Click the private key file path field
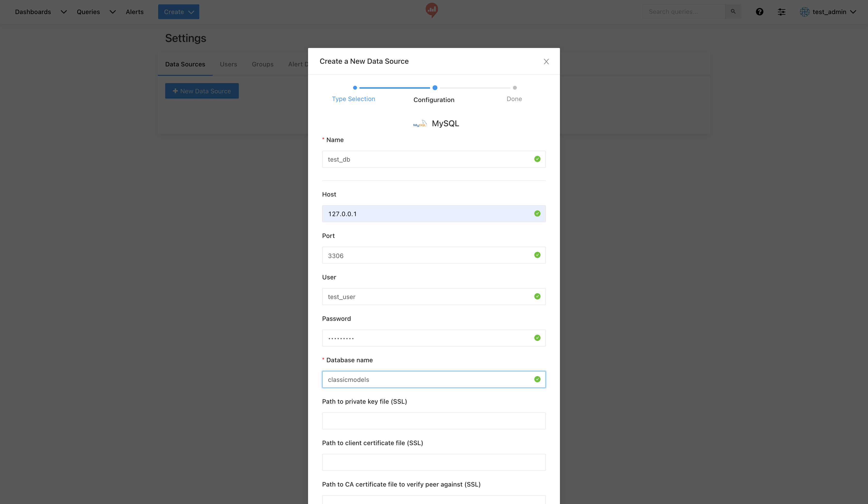This screenshot has height=504, width=868. click(434, 421)
